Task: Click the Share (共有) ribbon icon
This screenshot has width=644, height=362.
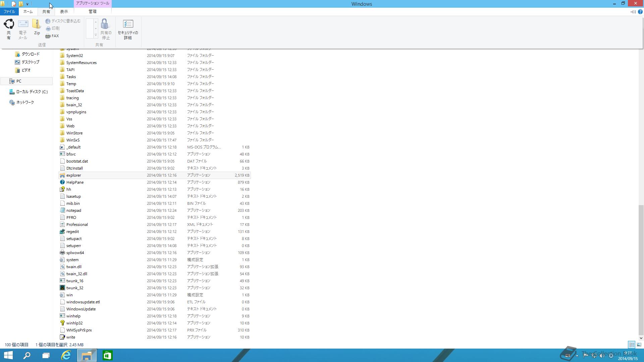Action: pyautogui.click(x=9, y=29)
